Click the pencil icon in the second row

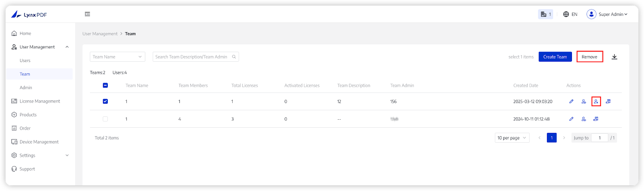point(571,119)
